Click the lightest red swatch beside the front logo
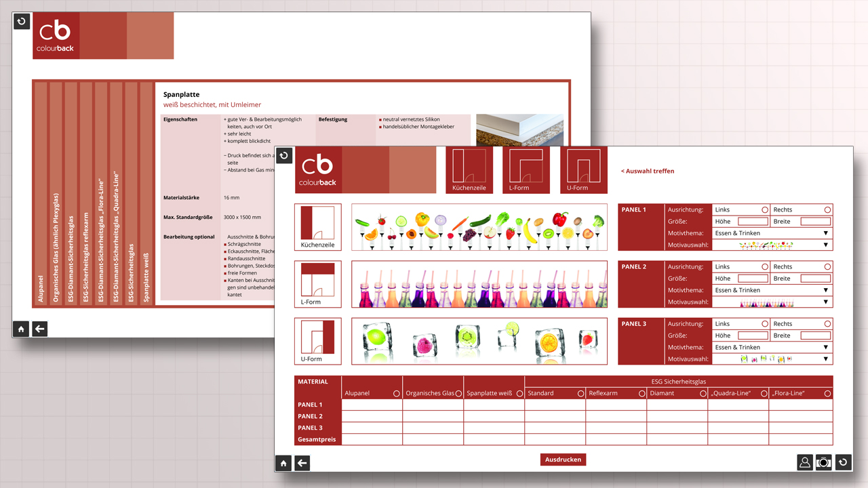The width and height of the screenshot is (868, 488). pos(412,169)
